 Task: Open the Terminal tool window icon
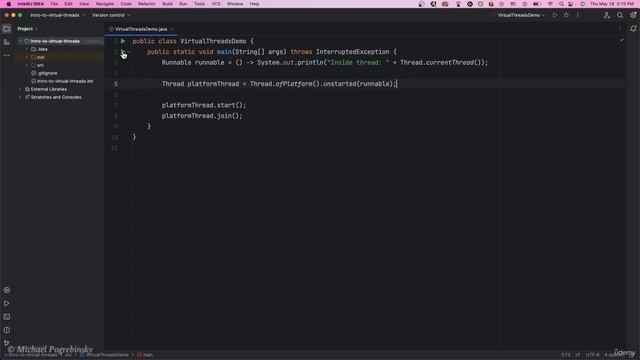pyautogui.click(x=7, y=317)
